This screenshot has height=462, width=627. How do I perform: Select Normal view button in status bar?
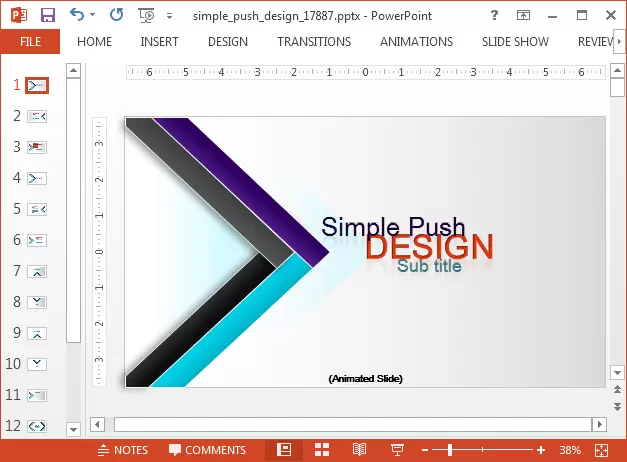(284, 450)
